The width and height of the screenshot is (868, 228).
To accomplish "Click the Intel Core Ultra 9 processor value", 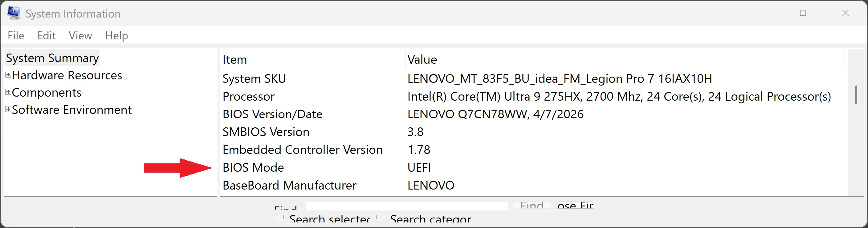I will click(x=619, y=97).
